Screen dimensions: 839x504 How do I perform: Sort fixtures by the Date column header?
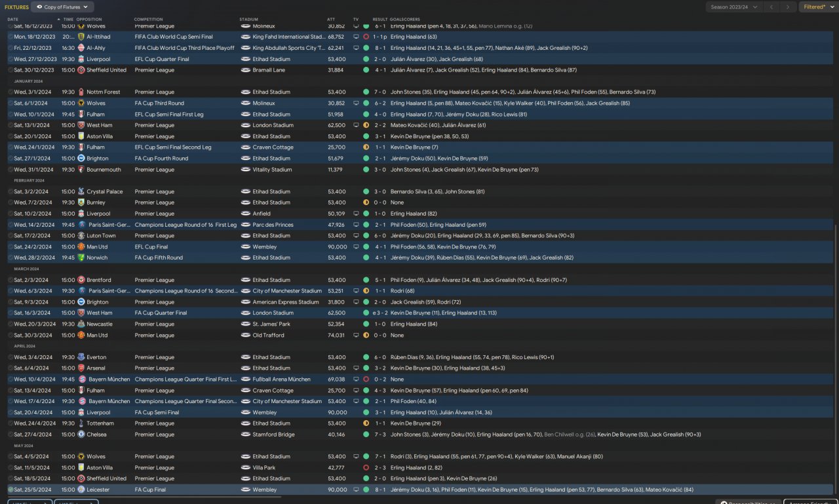(x=13, y=20)
